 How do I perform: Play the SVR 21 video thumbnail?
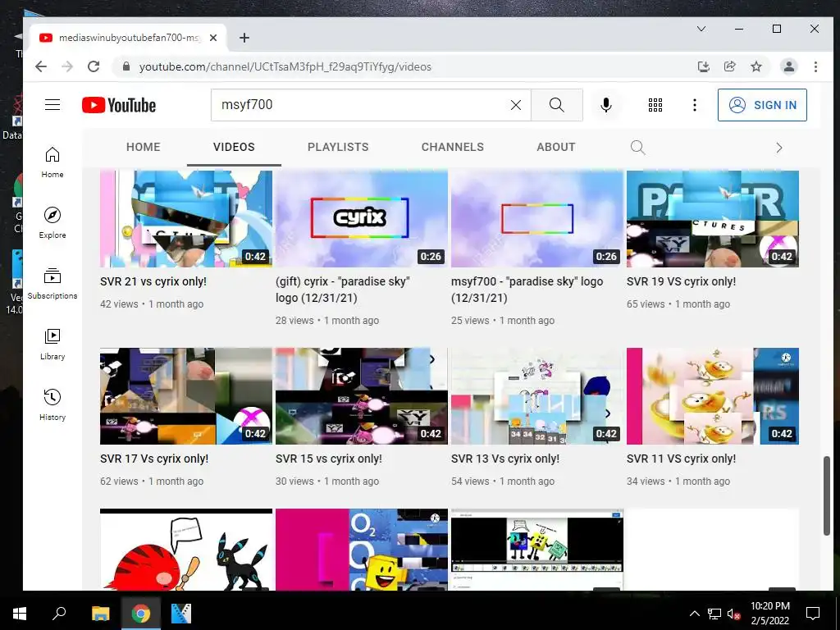click(x=186, y=218)
